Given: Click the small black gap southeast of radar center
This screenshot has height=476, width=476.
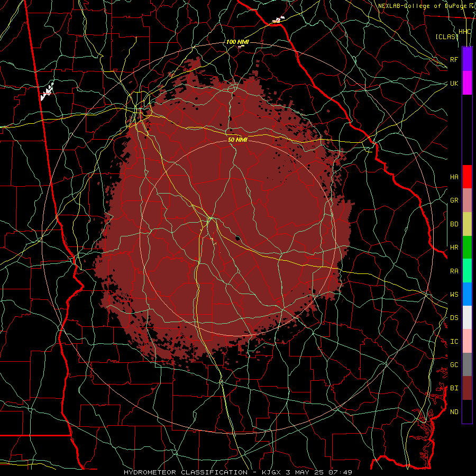Looking at the screenshot, I should pos(237,237).
